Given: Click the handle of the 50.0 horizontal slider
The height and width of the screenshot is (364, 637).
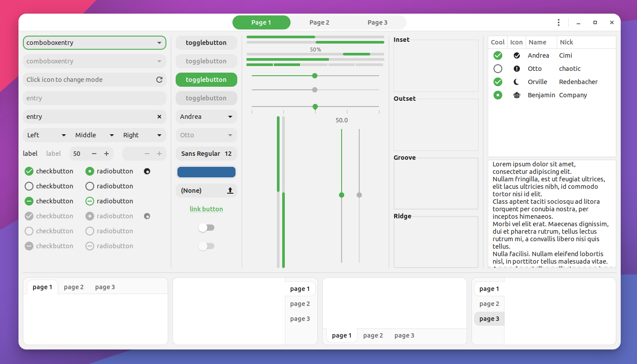Looking at the screenshot, I should (x=315, y=107).
